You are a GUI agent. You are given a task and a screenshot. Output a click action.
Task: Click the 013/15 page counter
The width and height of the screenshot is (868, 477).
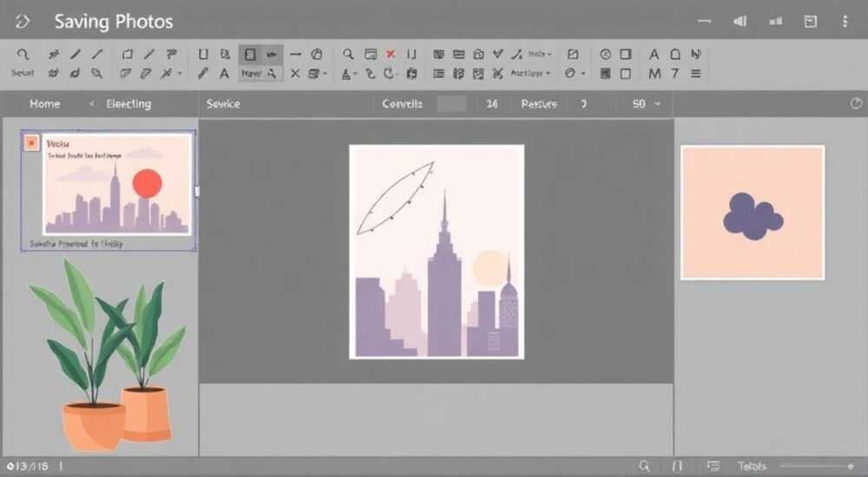point(28,466)
